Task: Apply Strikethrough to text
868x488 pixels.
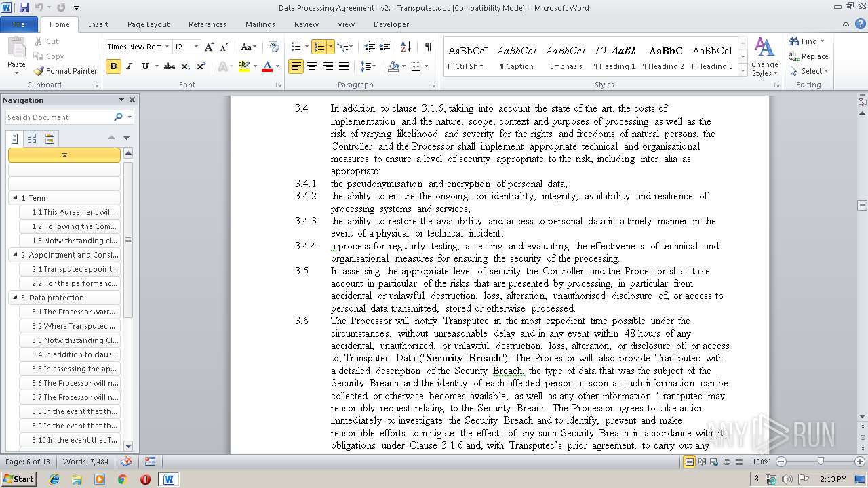Action: coord(170,66)
